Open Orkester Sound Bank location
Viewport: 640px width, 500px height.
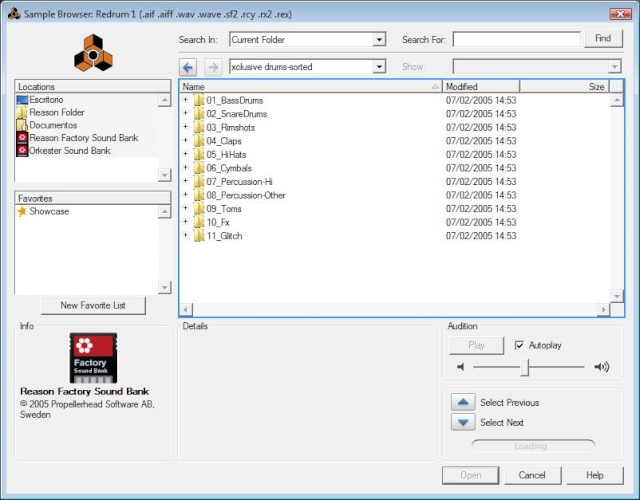(x=64, y=151)
